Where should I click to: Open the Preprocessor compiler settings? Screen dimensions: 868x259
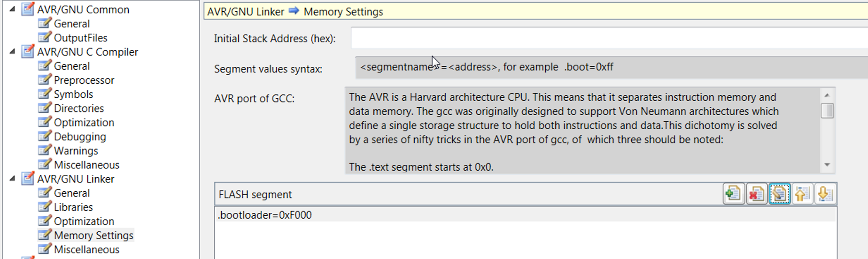click(x=84, y=80)
